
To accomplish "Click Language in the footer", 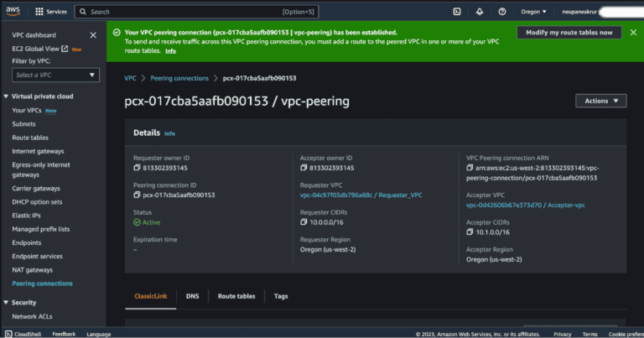I will click(99, 335).
